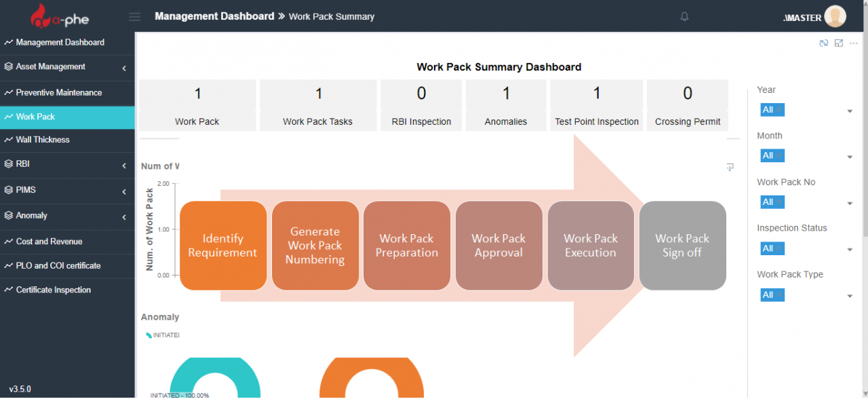Refresh the report with the sync icon
Screen dimensions: 868x399
tap(823, 43)
